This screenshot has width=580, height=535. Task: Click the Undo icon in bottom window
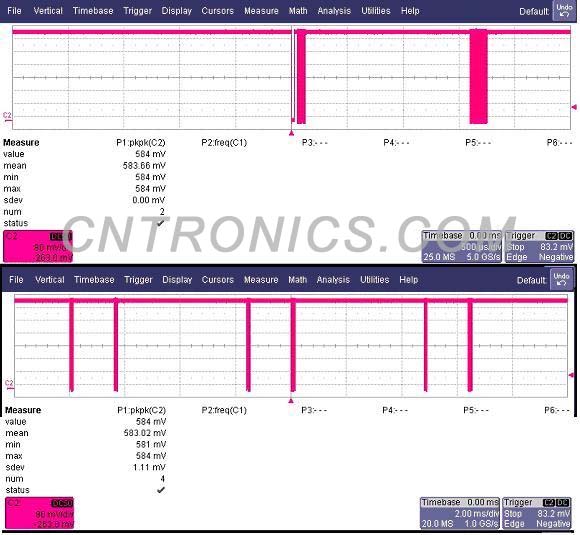(561, 279)
